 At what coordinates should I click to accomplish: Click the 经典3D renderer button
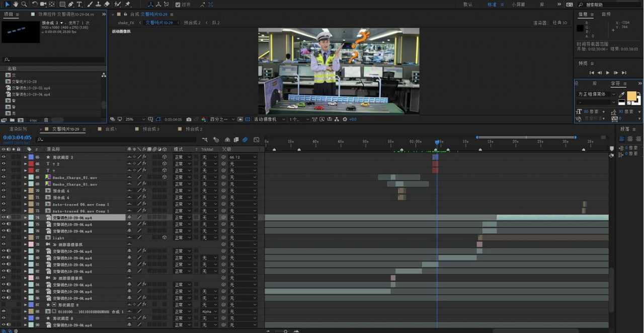click(559, 23)
